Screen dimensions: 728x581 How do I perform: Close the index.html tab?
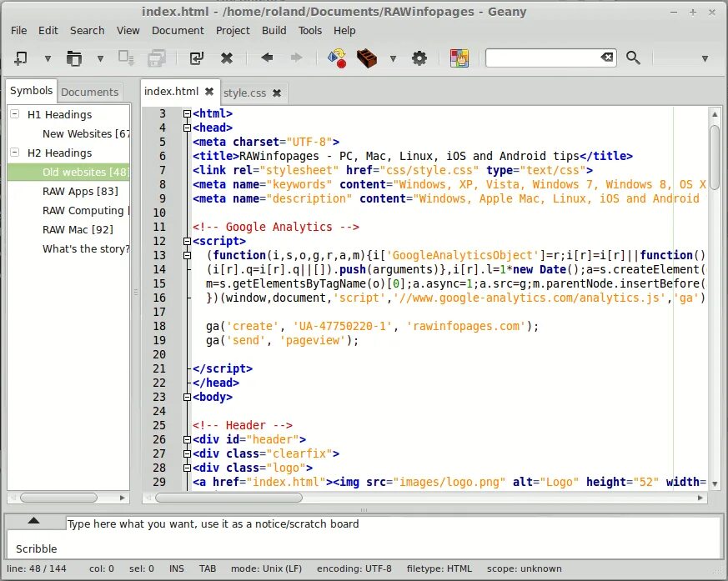tap(209, 92)
